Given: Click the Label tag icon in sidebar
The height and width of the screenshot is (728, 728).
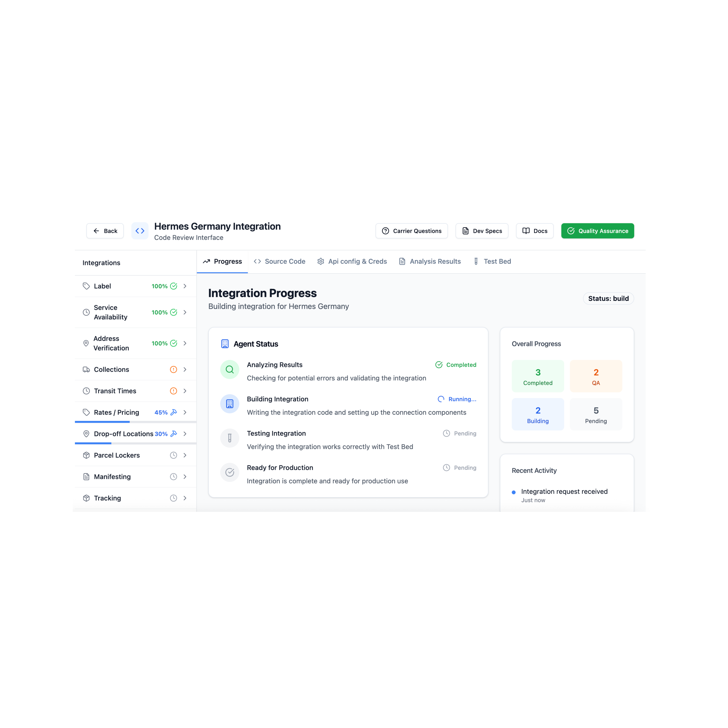Looking at the screenshot, I should (x=86, y=286).
